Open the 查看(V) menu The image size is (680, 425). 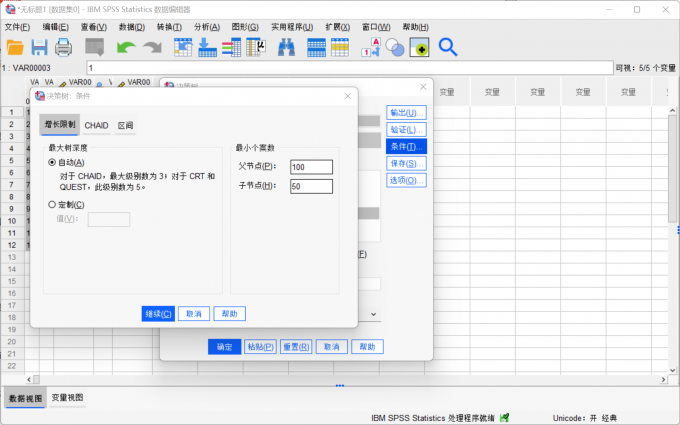coord(94,27)
